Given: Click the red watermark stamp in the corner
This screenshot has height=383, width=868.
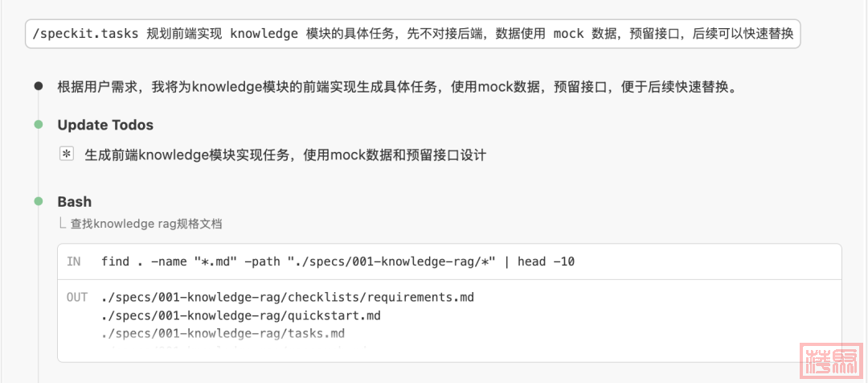Looking at the screenshot, I should (831, 360).
